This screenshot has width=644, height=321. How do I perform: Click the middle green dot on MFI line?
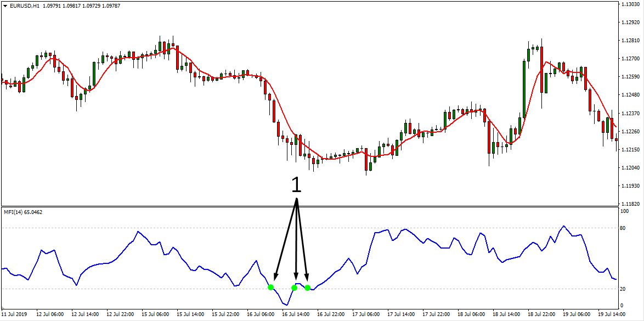coord(295,288)
